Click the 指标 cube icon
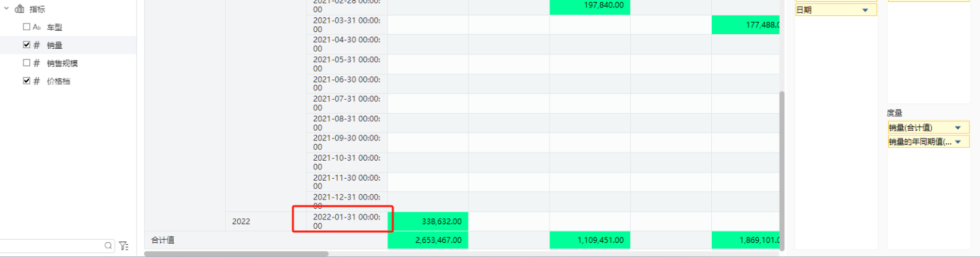980x257 pixels. (x=19, y=9)
